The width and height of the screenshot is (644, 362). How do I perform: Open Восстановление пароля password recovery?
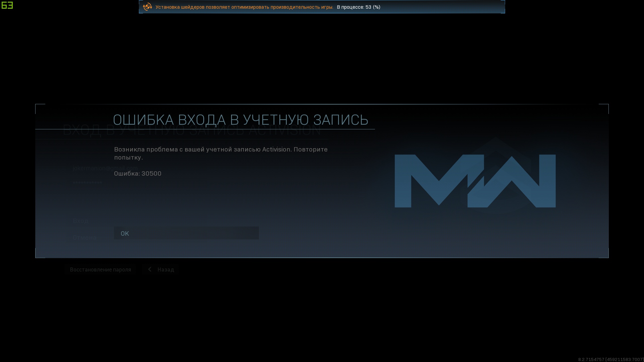click(x=100, y=269)
